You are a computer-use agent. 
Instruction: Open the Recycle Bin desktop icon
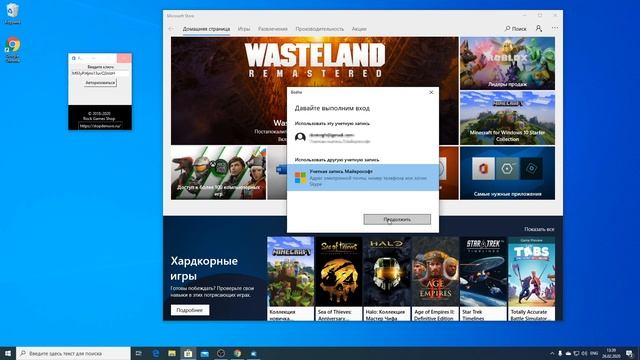point(13,13)
